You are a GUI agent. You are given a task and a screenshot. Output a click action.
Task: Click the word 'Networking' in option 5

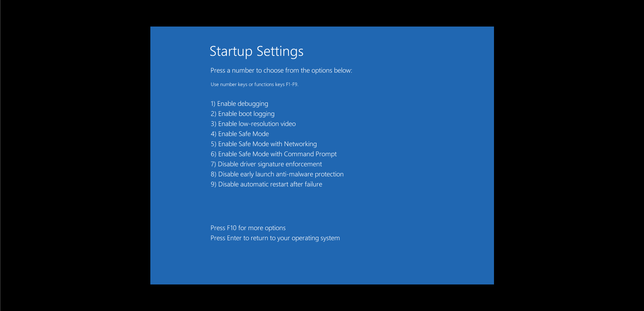(300, 144)
